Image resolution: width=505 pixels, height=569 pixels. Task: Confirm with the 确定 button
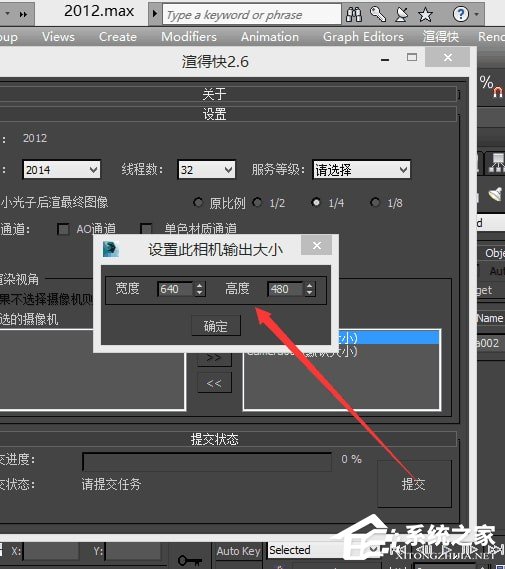[x=216, y=326]
